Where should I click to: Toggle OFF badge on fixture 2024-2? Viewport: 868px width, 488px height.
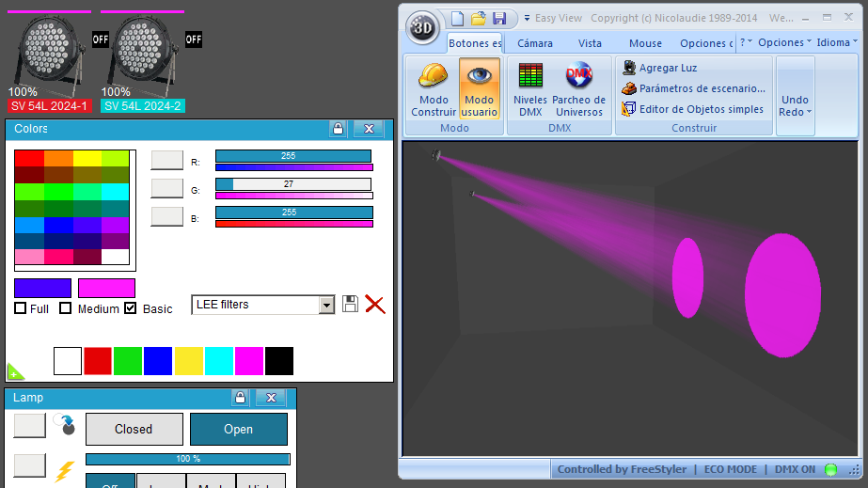(x=193, y=39)
